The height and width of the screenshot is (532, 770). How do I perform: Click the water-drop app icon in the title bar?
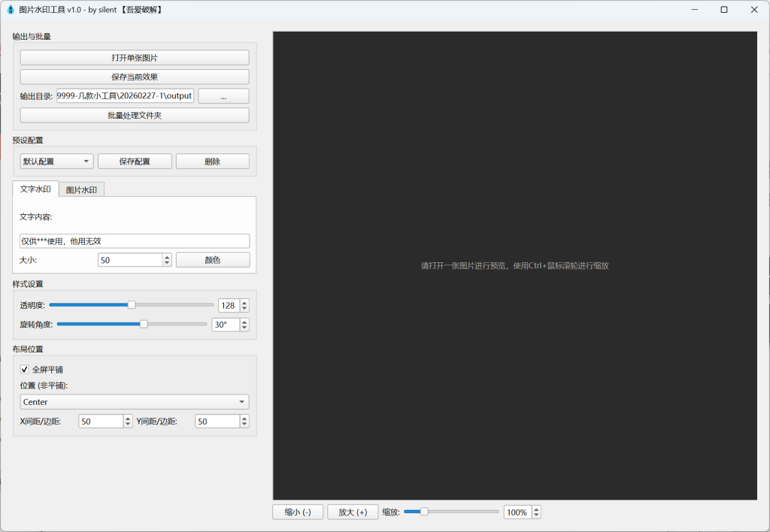(x=10, y=9)
